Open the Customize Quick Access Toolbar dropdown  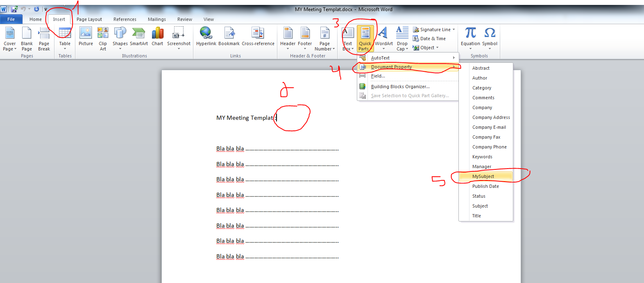coord(45,9)
